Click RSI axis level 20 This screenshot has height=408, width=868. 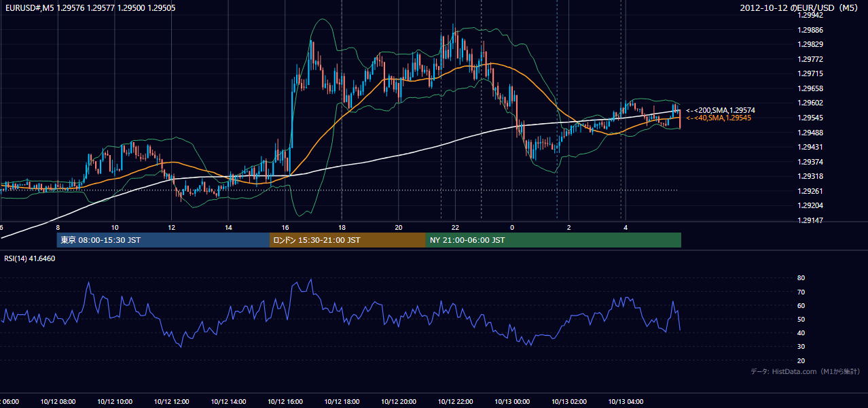click(x=801, y=360)
